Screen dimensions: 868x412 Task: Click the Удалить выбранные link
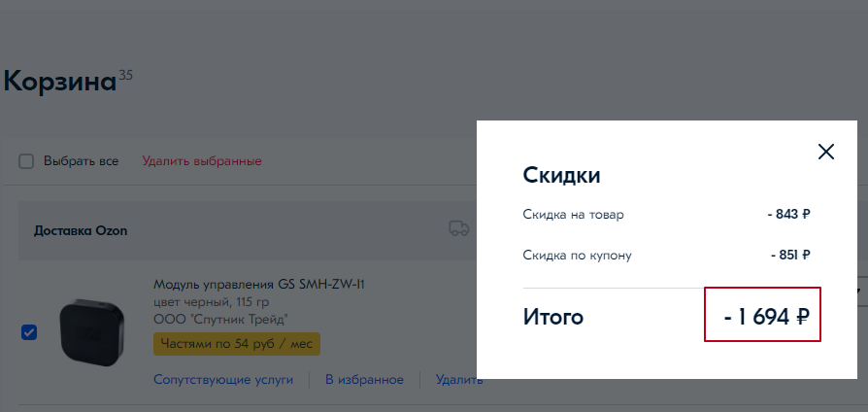click(202, 161)
